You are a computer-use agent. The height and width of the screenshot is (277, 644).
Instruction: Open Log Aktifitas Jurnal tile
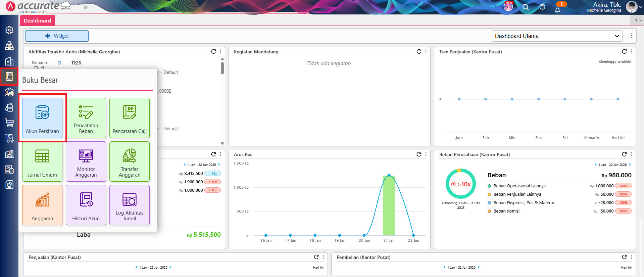pos(130,205)
